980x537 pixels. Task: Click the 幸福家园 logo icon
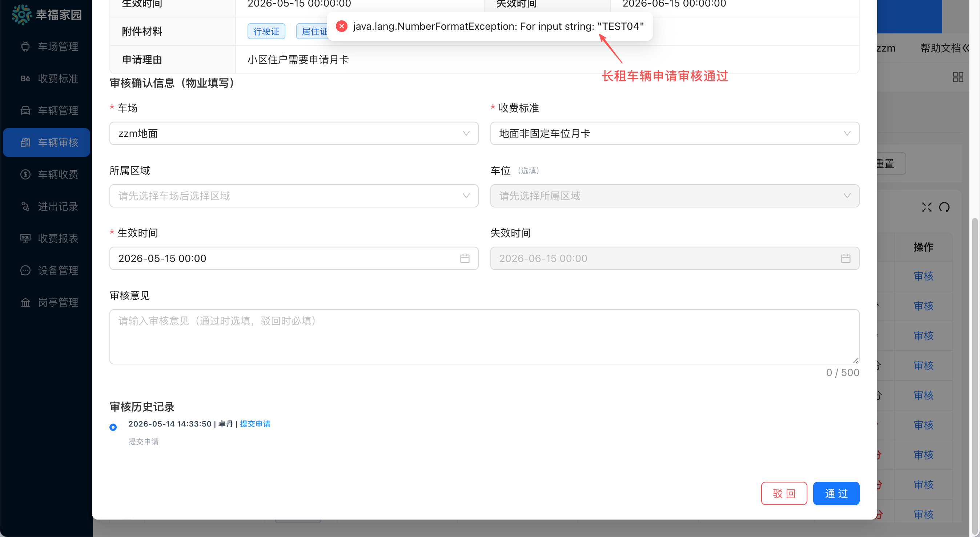pos(21,15)
